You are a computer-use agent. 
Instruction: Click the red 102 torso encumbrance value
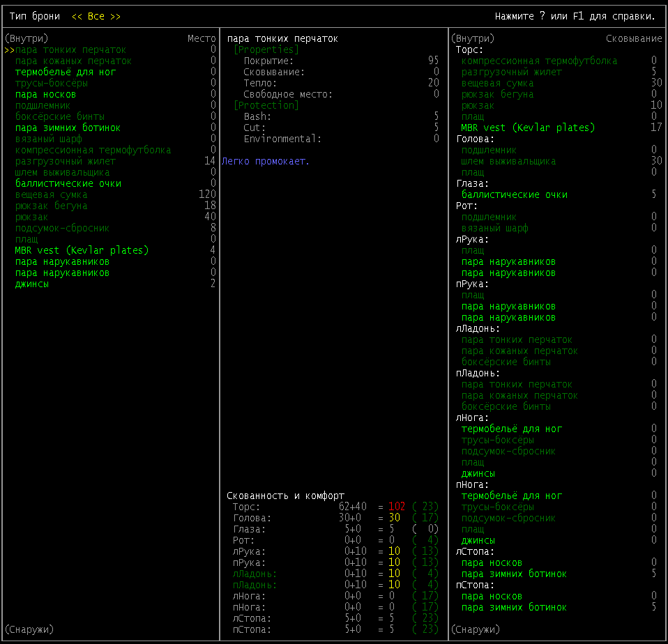tap(397, 507)
